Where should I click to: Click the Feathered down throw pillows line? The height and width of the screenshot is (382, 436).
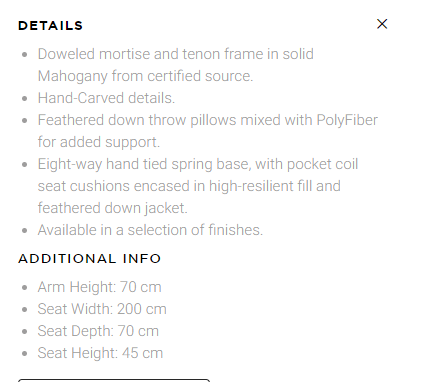pyautogui.click(x=208, y=120)
